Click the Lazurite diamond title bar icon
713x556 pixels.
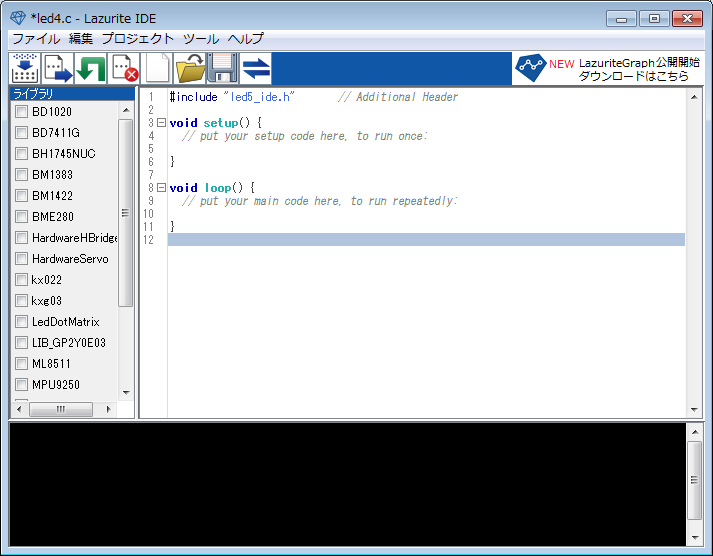point(18,18)
